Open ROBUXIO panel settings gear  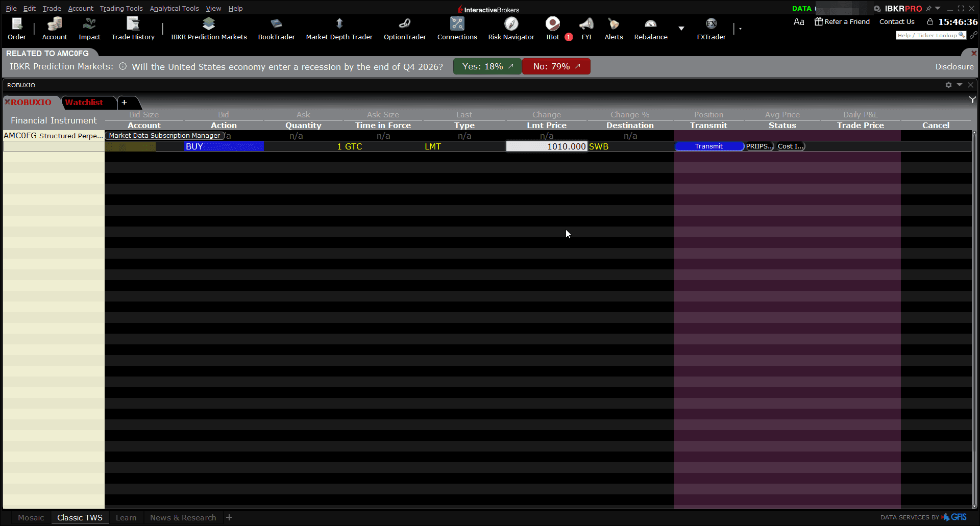click(948, 85)
